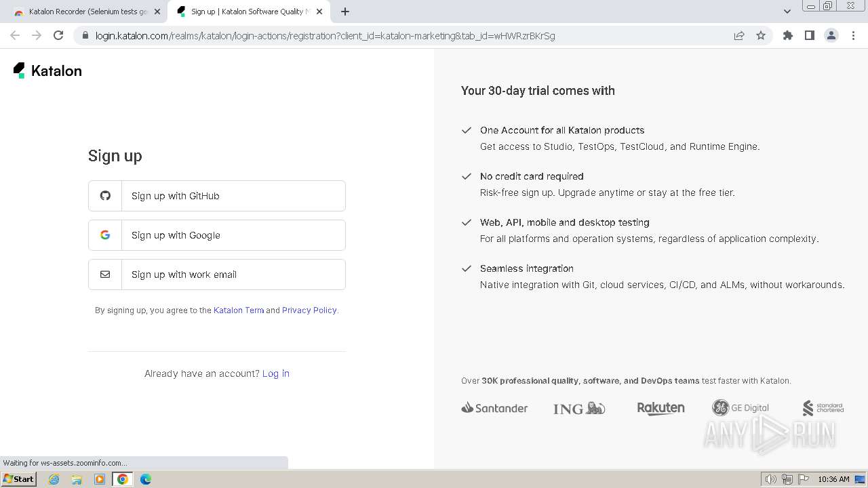Screen dimensions: 868x488
Task: Open media player from taskbar
Action: tap(100, 479)
